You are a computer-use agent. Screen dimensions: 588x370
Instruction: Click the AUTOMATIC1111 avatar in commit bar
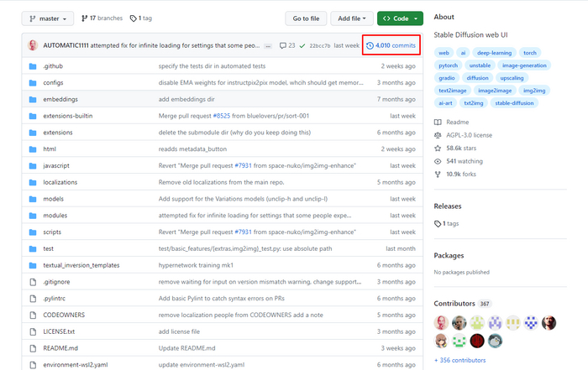pyautogui.click(x=33, y=45)
